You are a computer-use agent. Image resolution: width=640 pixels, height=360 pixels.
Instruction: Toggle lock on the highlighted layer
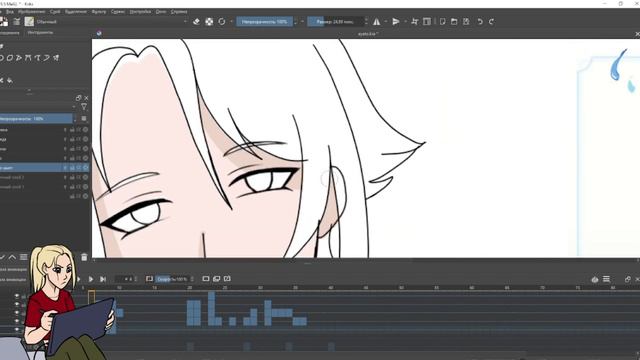click(72, 168)
